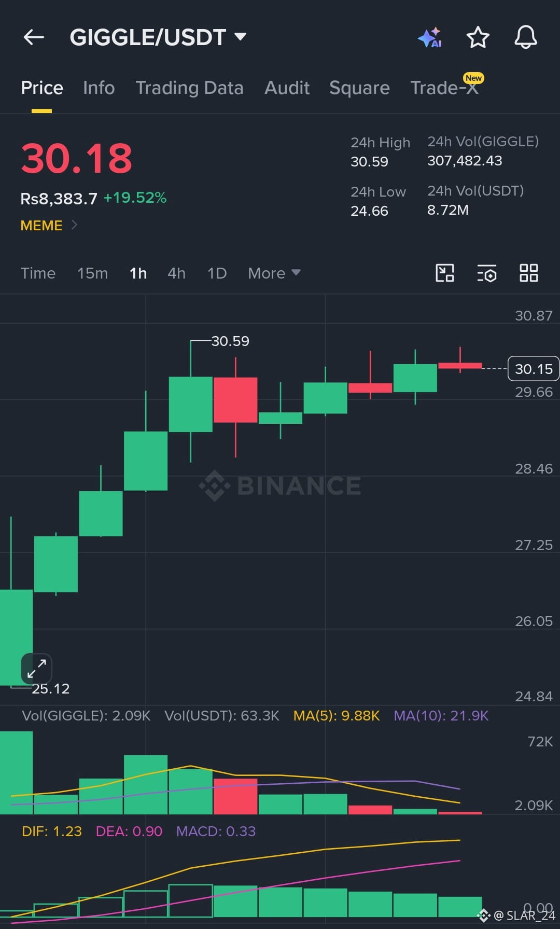Image resolution: width=560 pixels, height=929 pixels.
Task: Tap the Vol(USDT): 63.3K label
Action: click(x=222, y=716)
